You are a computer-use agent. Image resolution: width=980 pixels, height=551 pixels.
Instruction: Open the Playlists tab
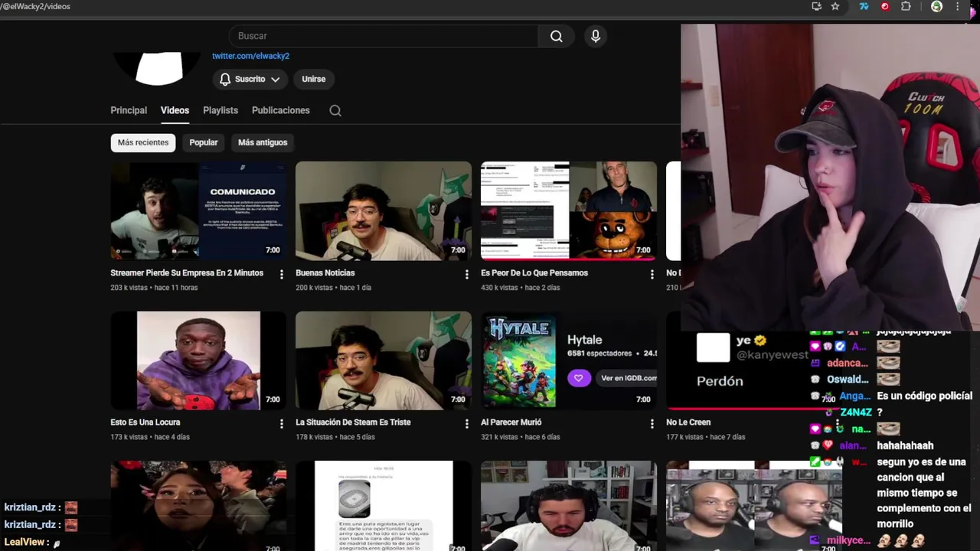coord(220,110)
